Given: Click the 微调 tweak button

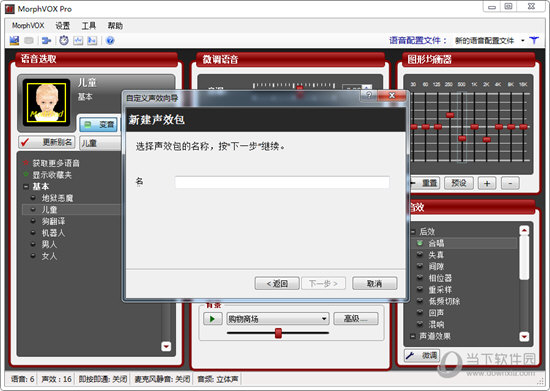Looking at the screenshot, I should [422, 356].
